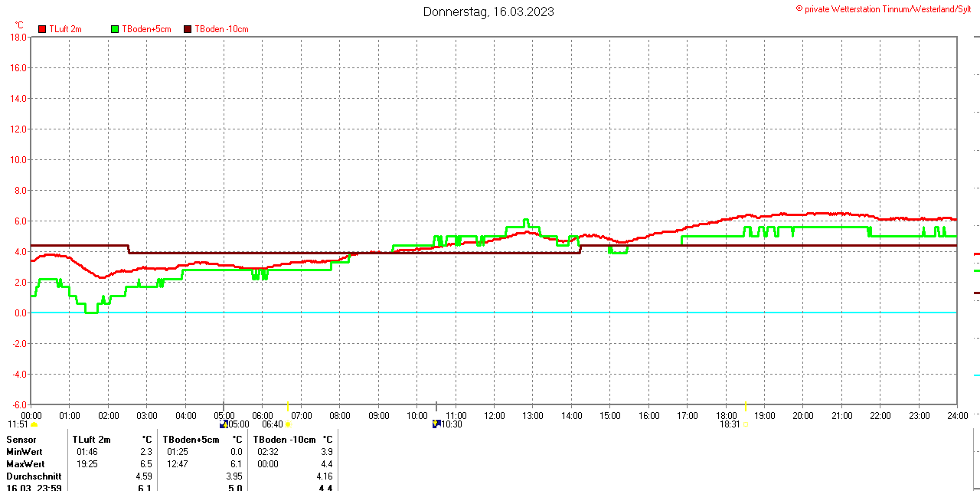Click the Durchschnitt row label in the table
The height and width of the screenshot is (491, 980).
tap(33, 476)
